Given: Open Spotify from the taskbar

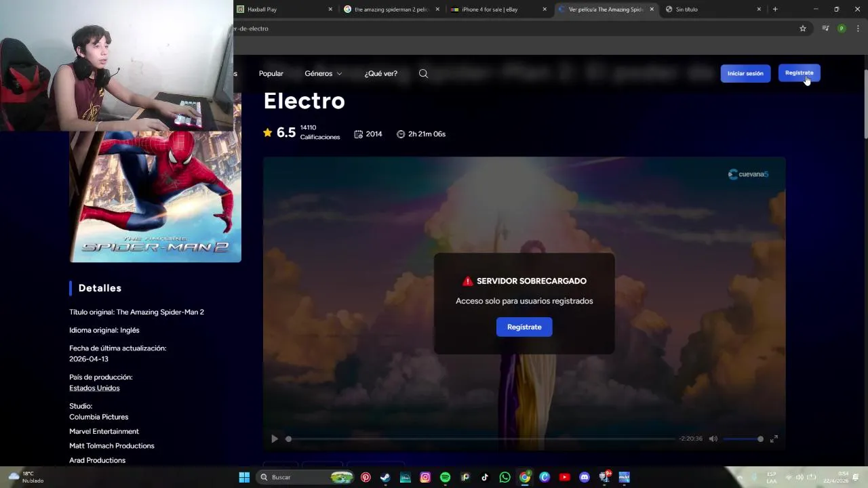Looking at the screenshot, I should point(445,477).
